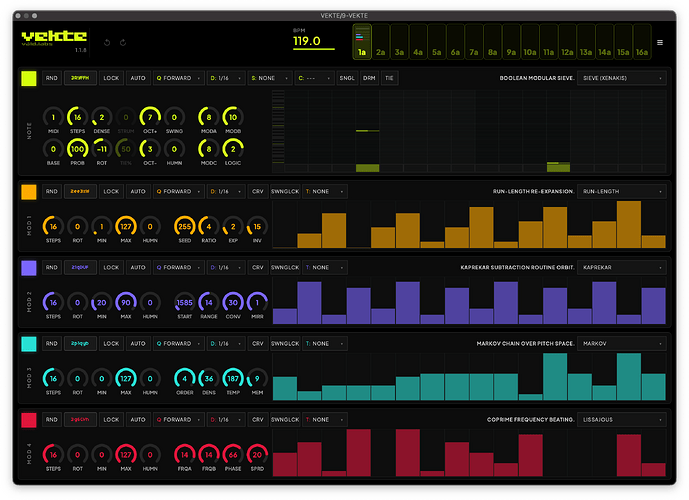
Task: Click the VEKTE logo
Action: coord(54,38)
